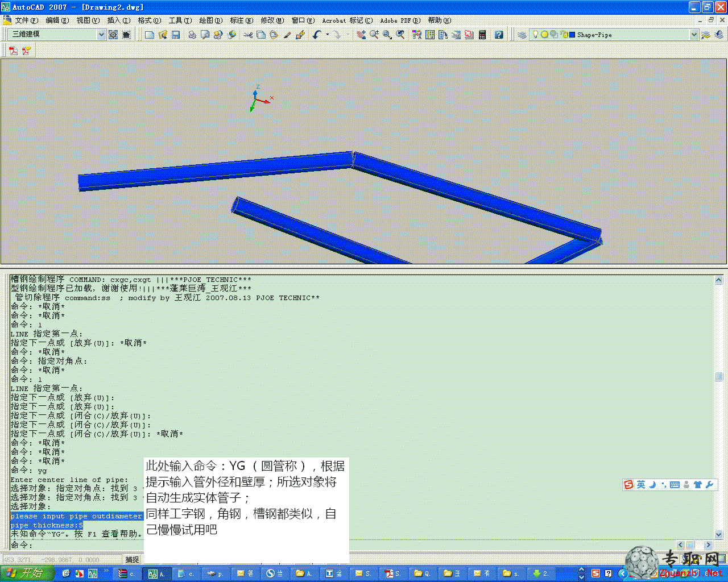Viewport: 728px width, 582px height.
Task: Click the Paste clipboard icon
Action: (x=274, y=35)
